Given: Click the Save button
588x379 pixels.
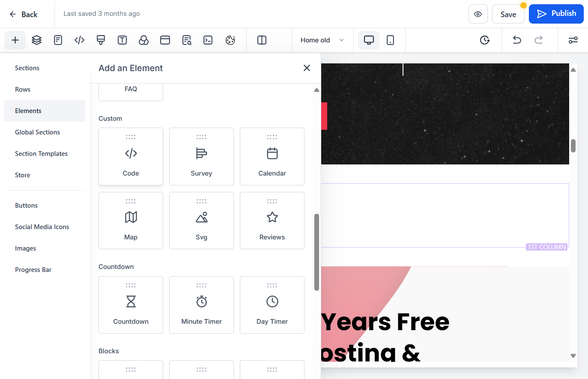Looking at the screenshot, I should coord(508,14).
